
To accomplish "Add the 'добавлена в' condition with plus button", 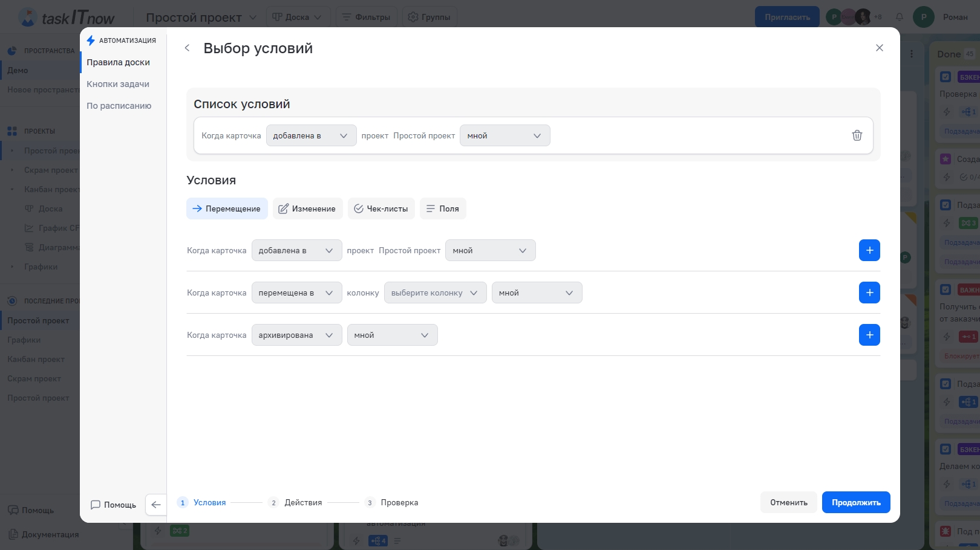I will pos(869,250).
